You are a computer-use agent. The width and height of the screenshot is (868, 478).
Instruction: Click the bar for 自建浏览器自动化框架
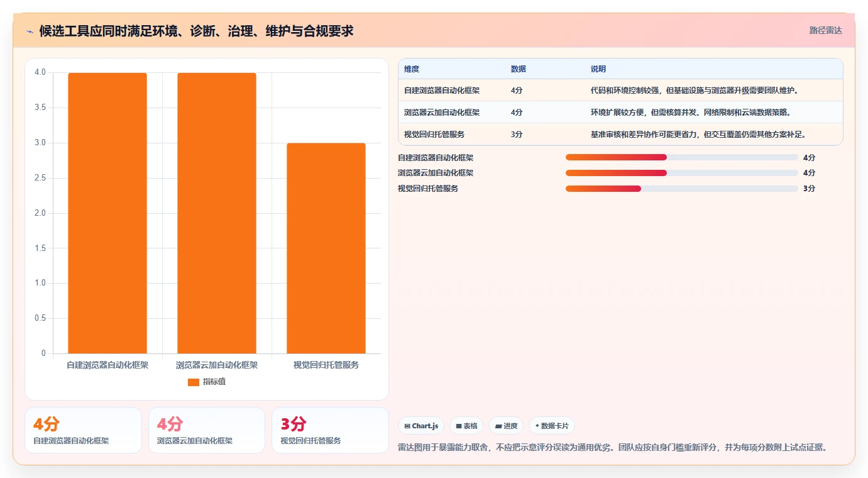[107, 213]
